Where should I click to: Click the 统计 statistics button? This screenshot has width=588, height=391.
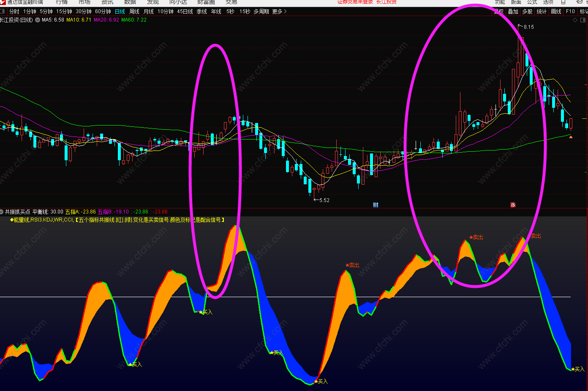tap(542, 11)
